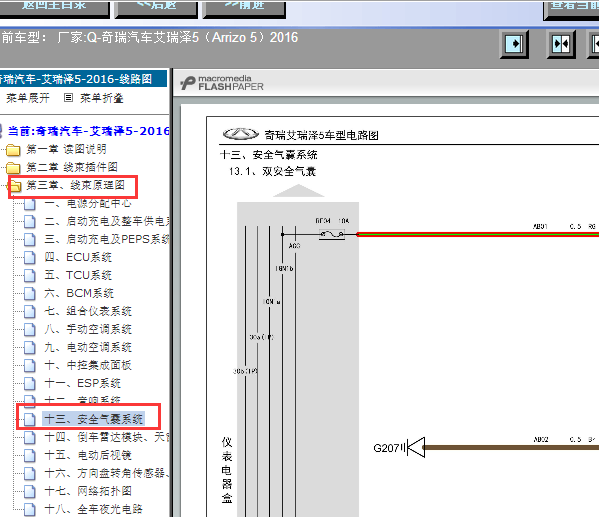Open 九、电动空调系统 page

88,347
